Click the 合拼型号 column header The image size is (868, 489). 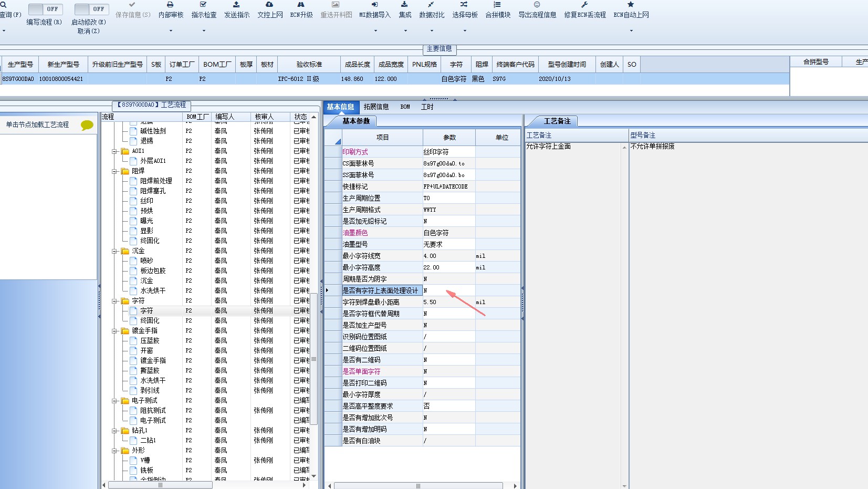[816, 62]
